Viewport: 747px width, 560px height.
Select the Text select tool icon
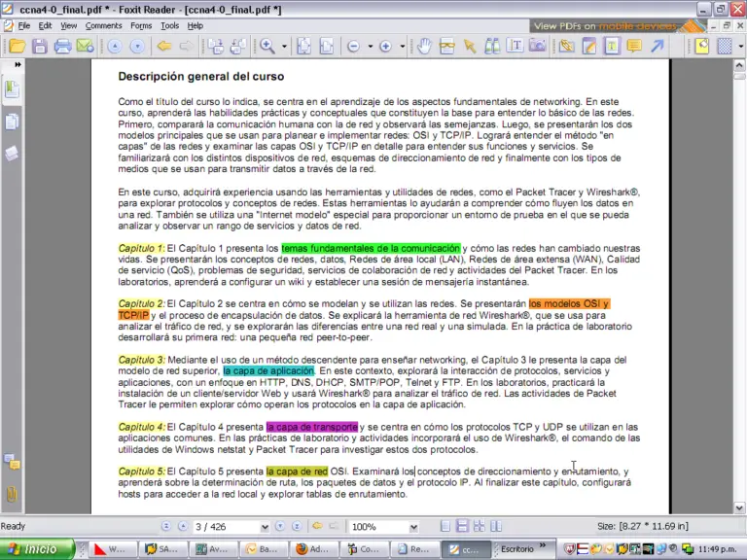click(x=515, y=47)
